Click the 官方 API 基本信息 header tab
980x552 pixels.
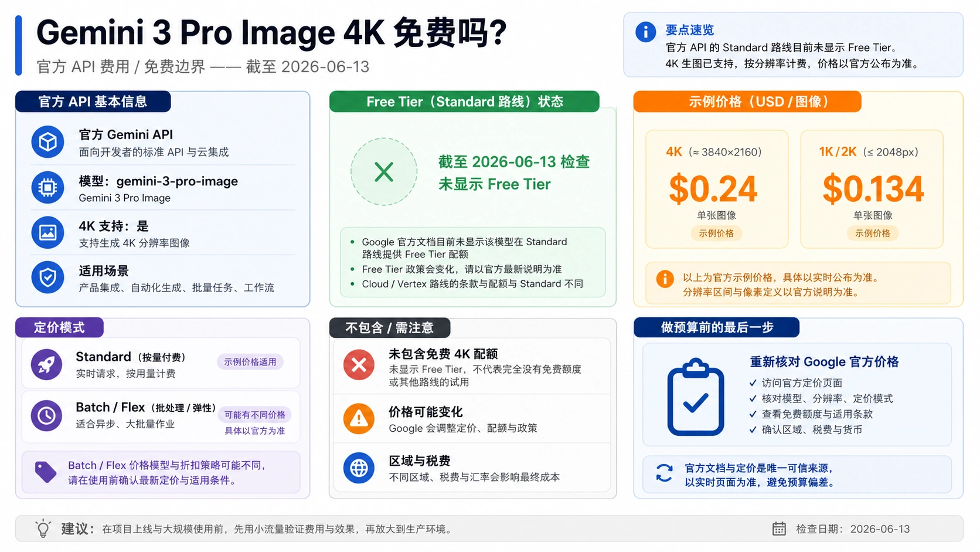pyautogui.click(x=93, y=101)
